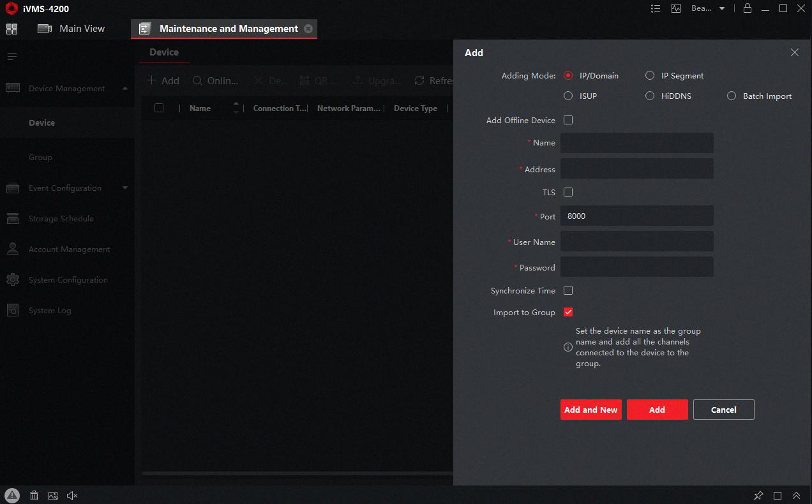812x504 pixels.
Task: Open the module grid menu icon
Action: 11,29
